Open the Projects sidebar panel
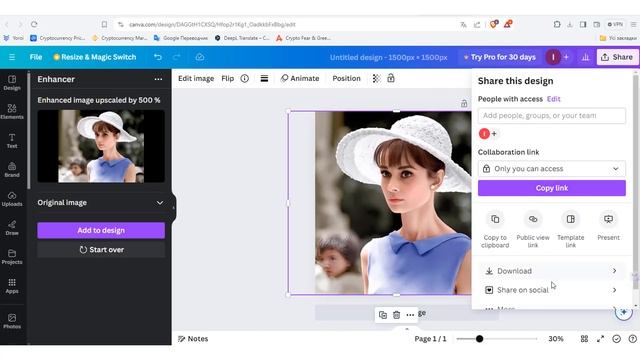This screenshot has height=360, width=640. [12, 257]
